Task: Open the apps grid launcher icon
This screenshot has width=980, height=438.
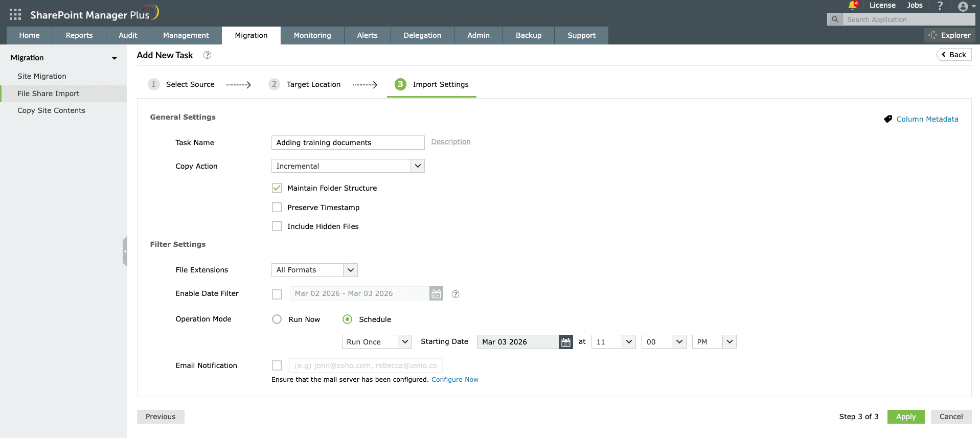Action: [x=15, y=14]
